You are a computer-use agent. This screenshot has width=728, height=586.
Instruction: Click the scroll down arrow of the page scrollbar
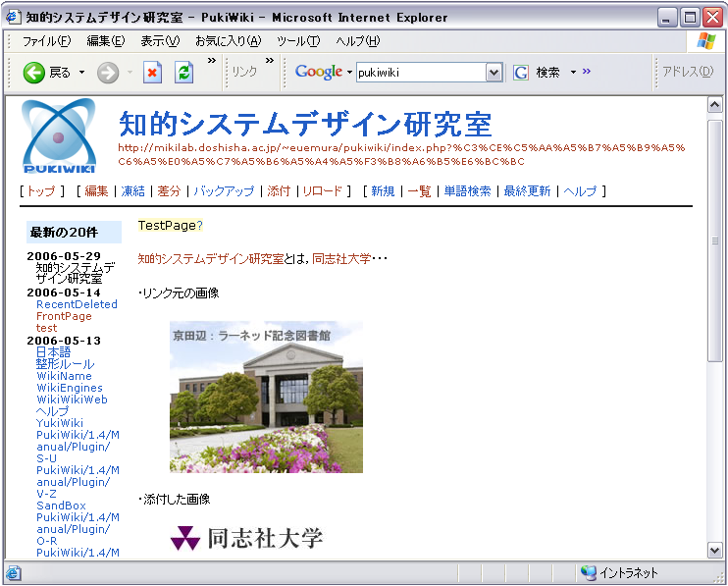714,551
